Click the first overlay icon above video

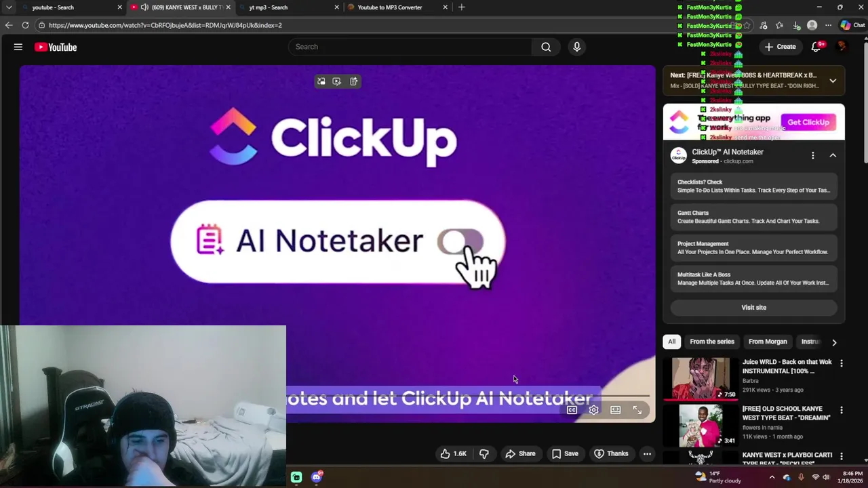[321, 81]
